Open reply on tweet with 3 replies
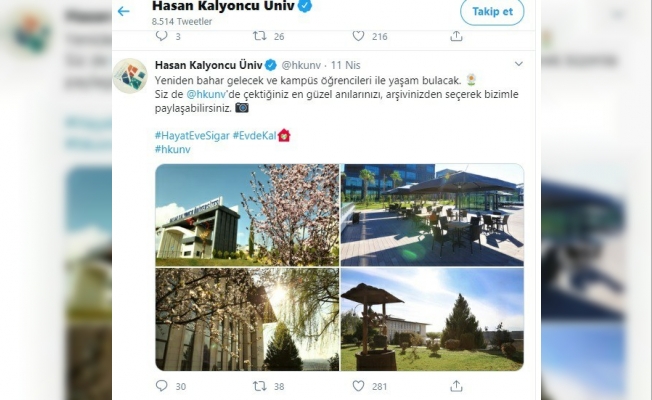The image size is (652, 400). (161, 36)
